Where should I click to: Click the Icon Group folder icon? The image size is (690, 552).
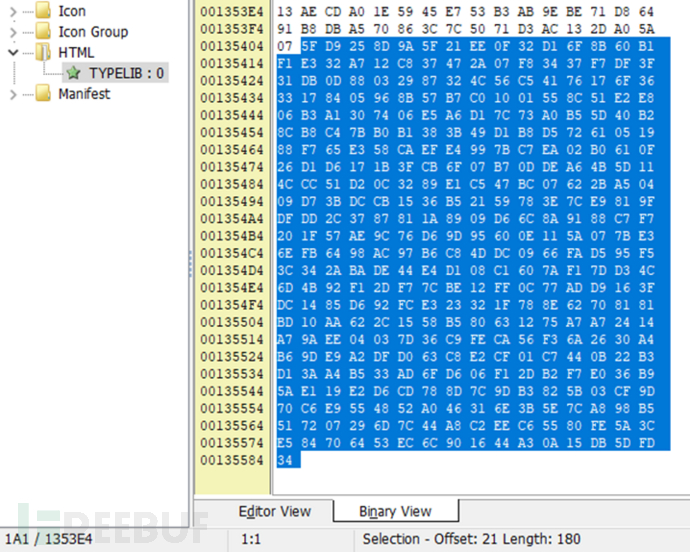43,31
